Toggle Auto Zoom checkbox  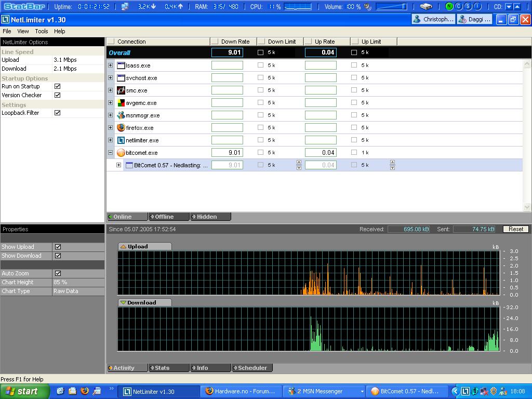coord(58,273)
